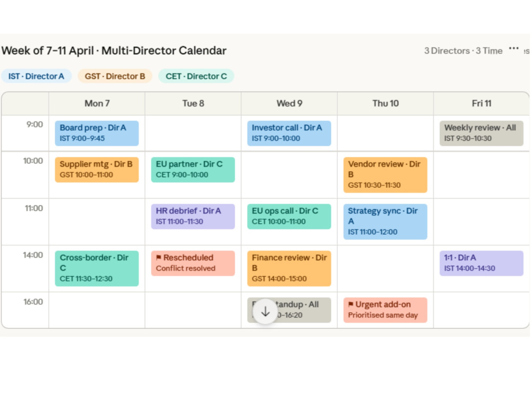The height and width of the screenshot is (399, 532).
Task: Open the three-dots more options menu
Action: (x=514, y=49)
